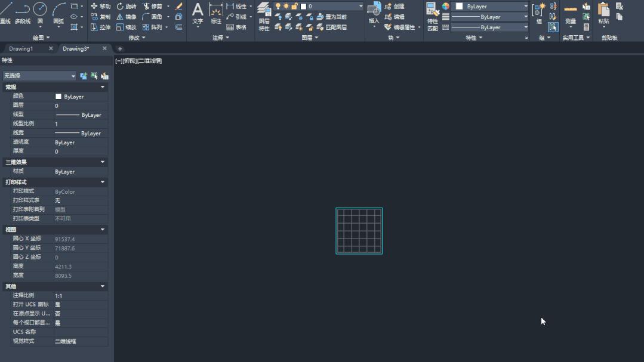Collapse the 三维效果 section
The width and height of the screenshot is (644, 362).
point(102,162)
